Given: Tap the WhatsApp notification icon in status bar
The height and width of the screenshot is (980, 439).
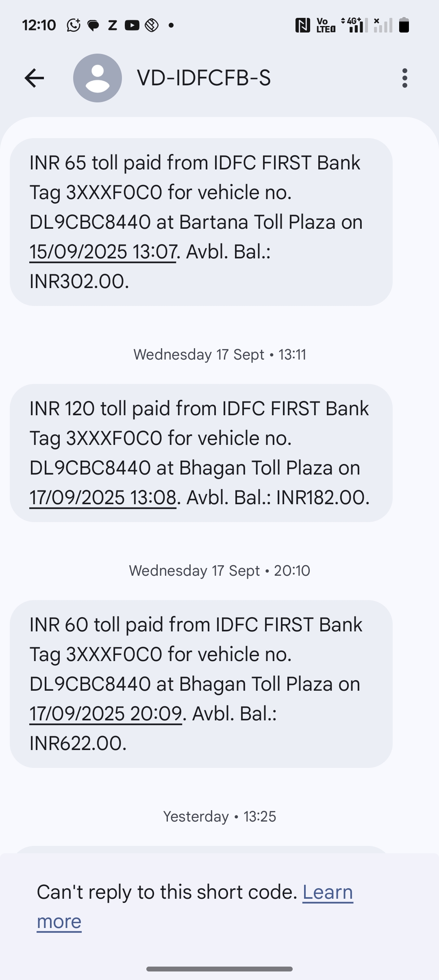Looking at the screenshot, I should point(74,25).
